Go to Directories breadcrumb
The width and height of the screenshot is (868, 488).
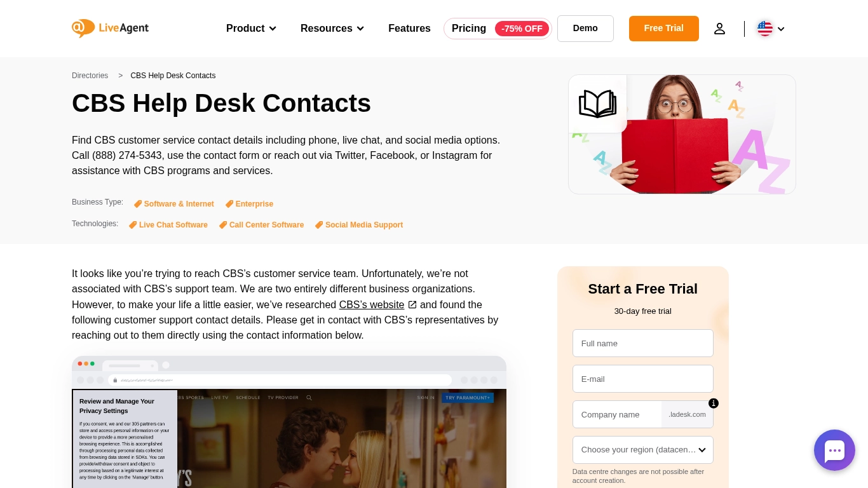point(90,76)
